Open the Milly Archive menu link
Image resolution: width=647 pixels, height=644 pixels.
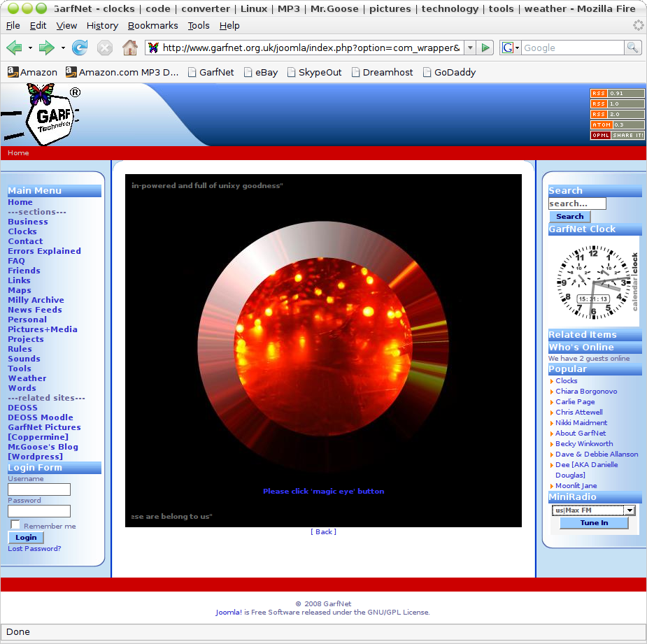click(36, 300)
